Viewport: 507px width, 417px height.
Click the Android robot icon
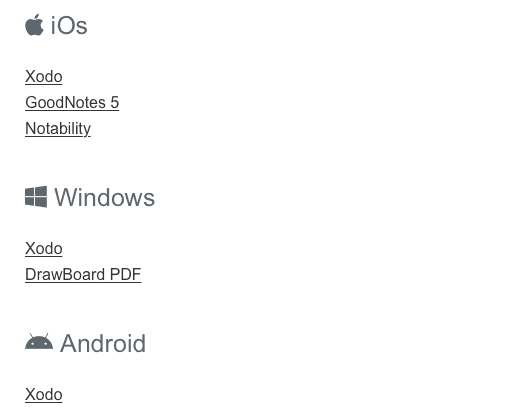(39, 341)
